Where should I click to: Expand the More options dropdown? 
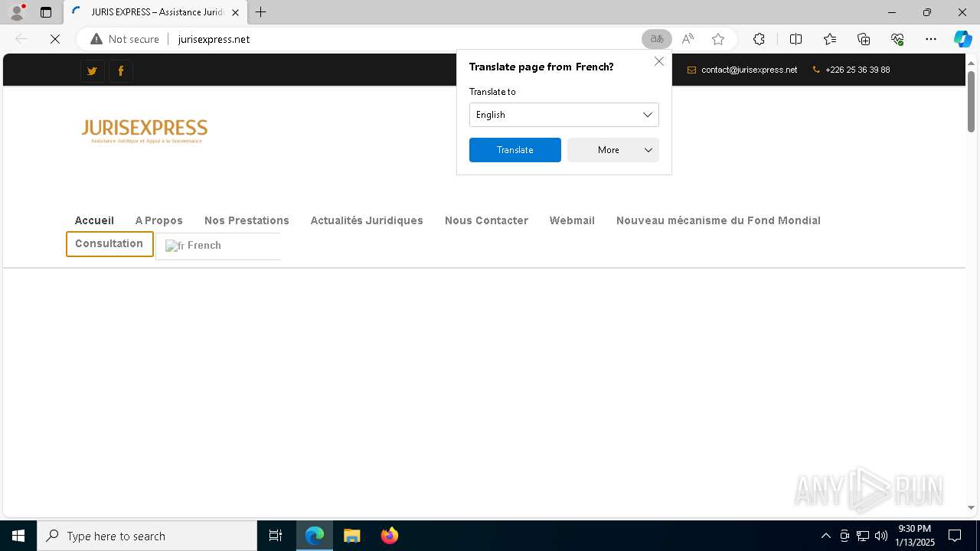[613, 150]
